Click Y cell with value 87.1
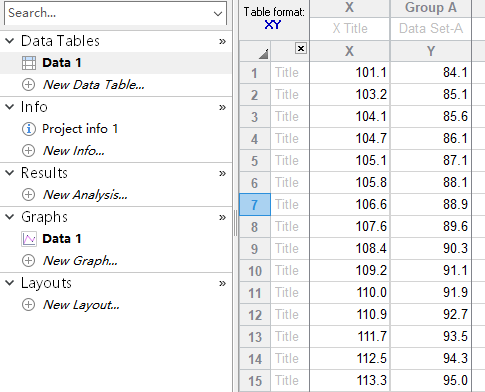This screenshot has width=485, height=392. point(431,161)
